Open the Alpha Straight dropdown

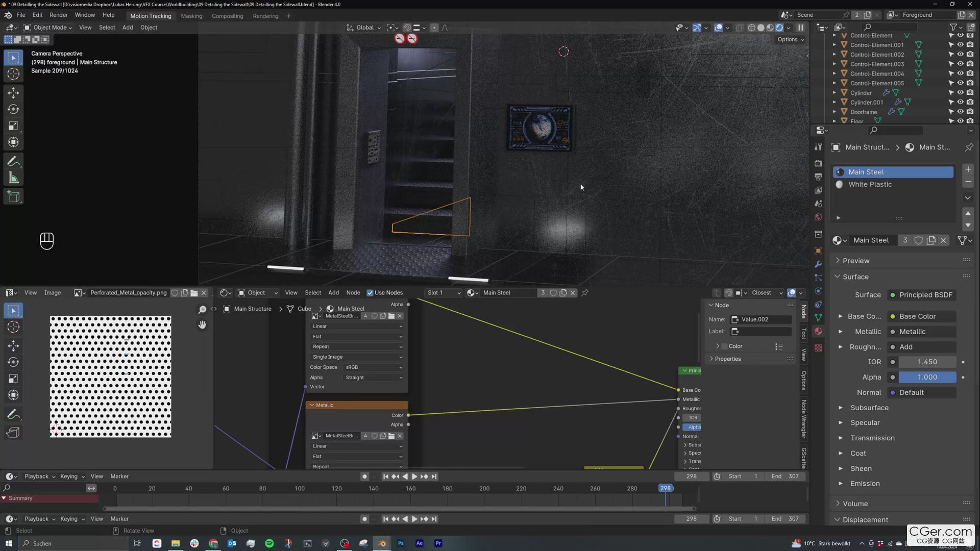coord(374,378)
